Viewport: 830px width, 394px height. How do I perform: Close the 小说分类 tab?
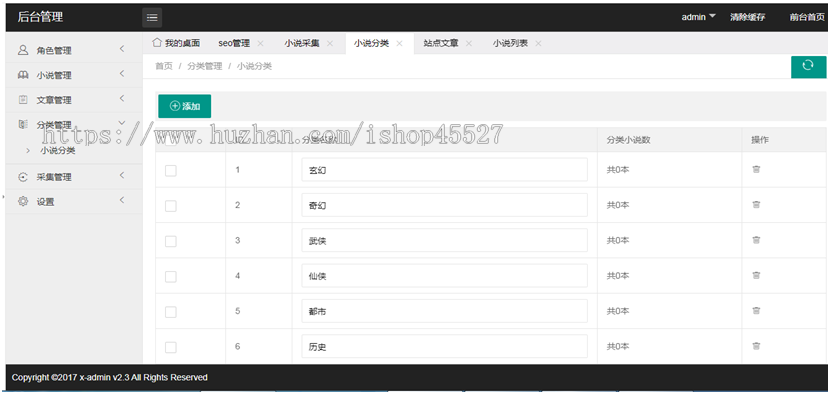[x=399, y=43]
